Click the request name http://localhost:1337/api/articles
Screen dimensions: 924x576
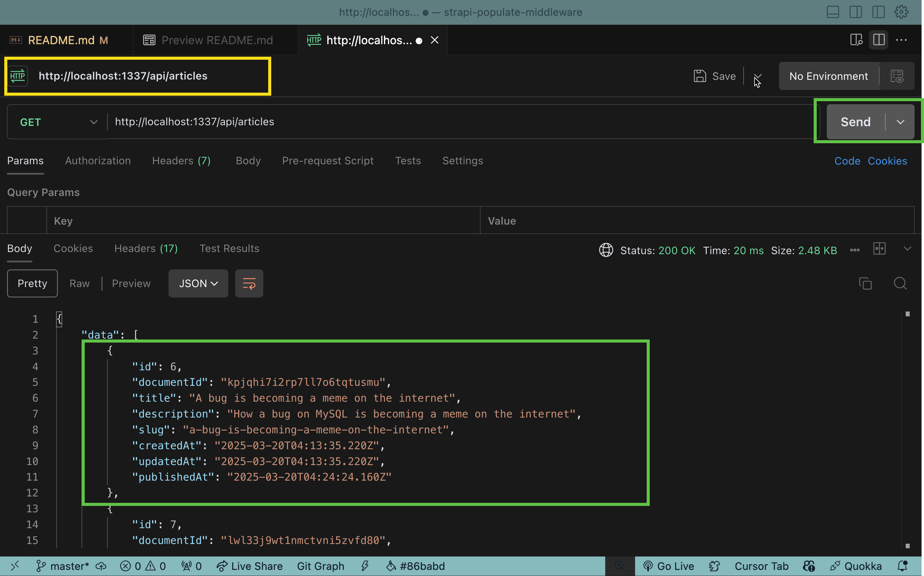[x=123, y=76]
